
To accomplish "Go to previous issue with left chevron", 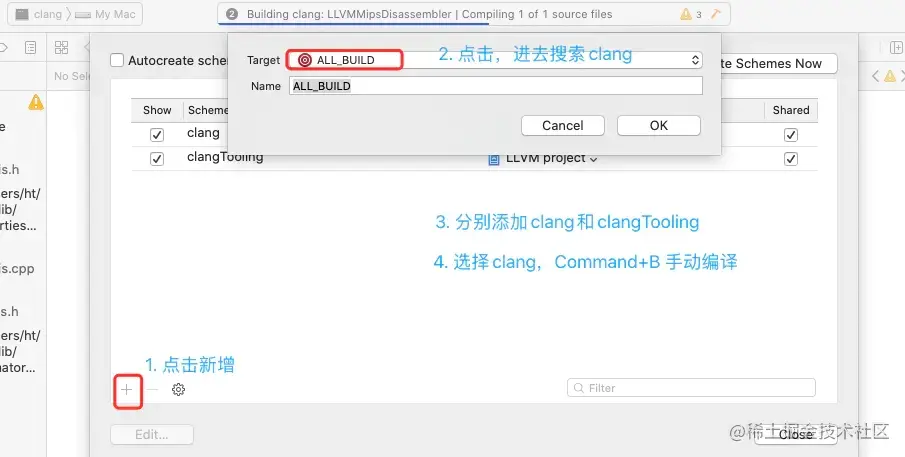I will click(x=875, y=76).
